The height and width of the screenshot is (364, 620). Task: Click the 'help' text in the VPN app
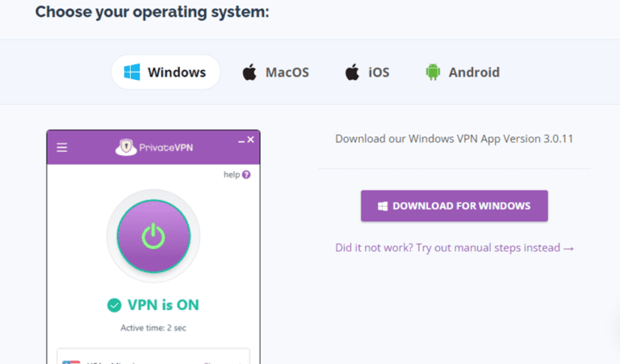[x=231, y=174]
